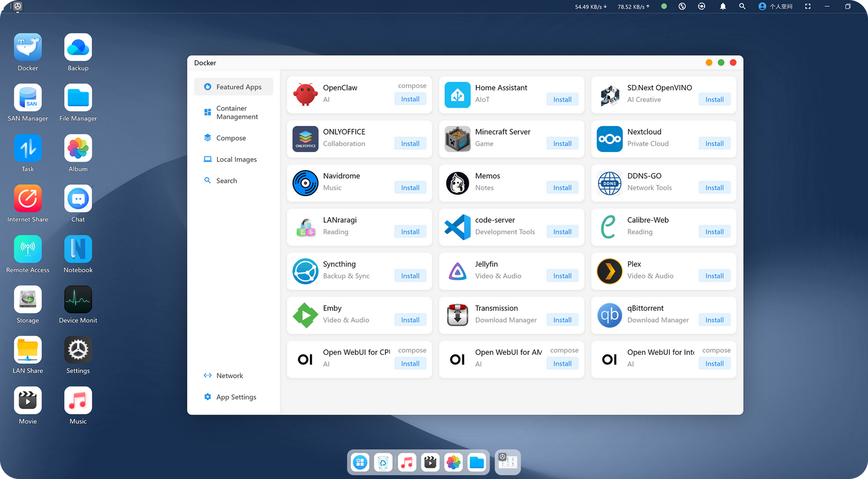Click the Open WebUI for Intel Install button
Screen dimensions: 868x479
pyautogui.click(x=714, y=364)
